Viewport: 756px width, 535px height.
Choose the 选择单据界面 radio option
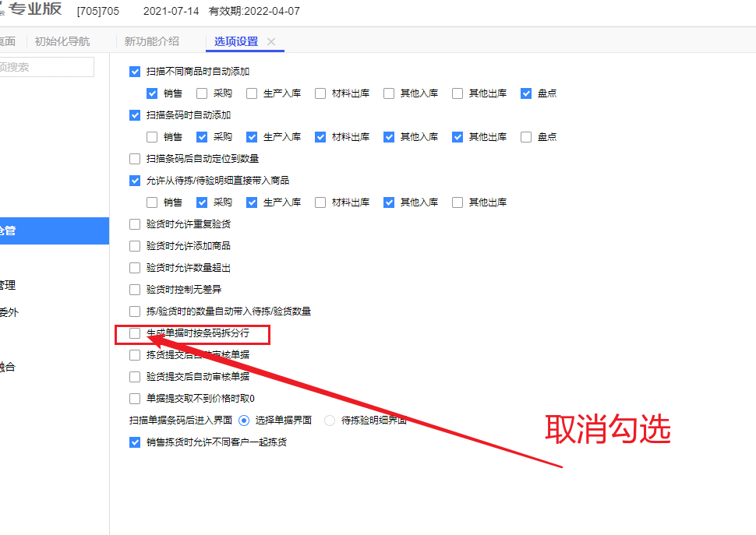click(x=244, y=421)
